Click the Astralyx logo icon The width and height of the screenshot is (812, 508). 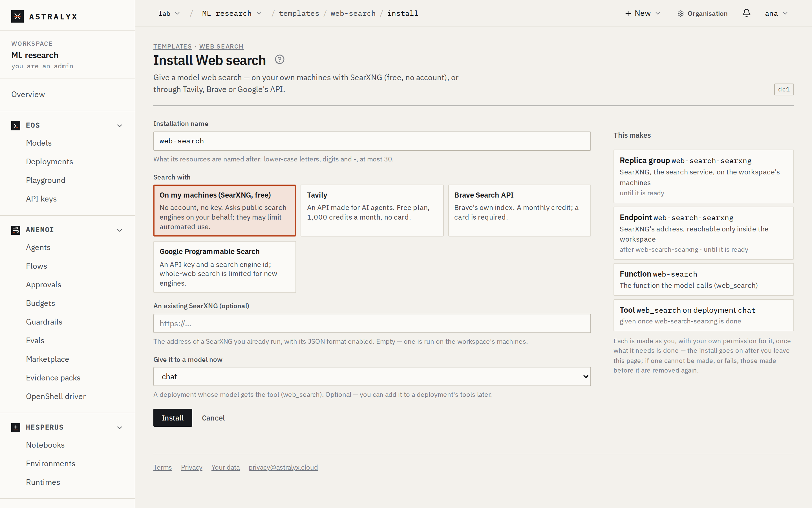[17, 16]
